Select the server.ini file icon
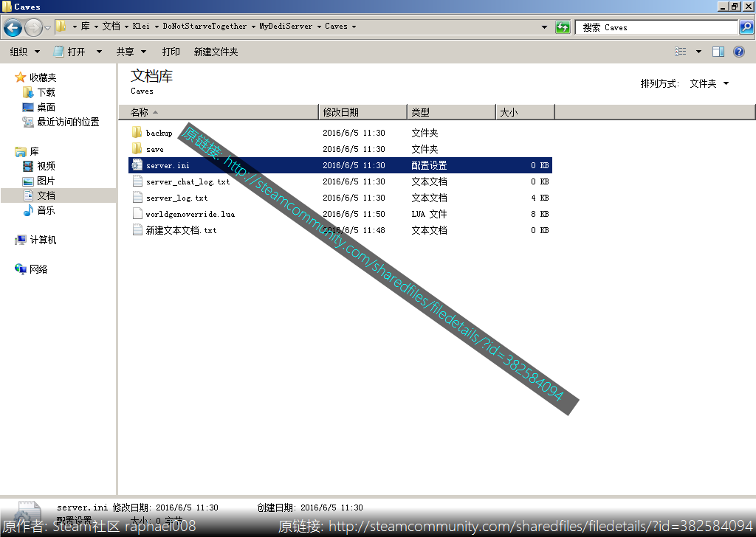 (137, 164)
